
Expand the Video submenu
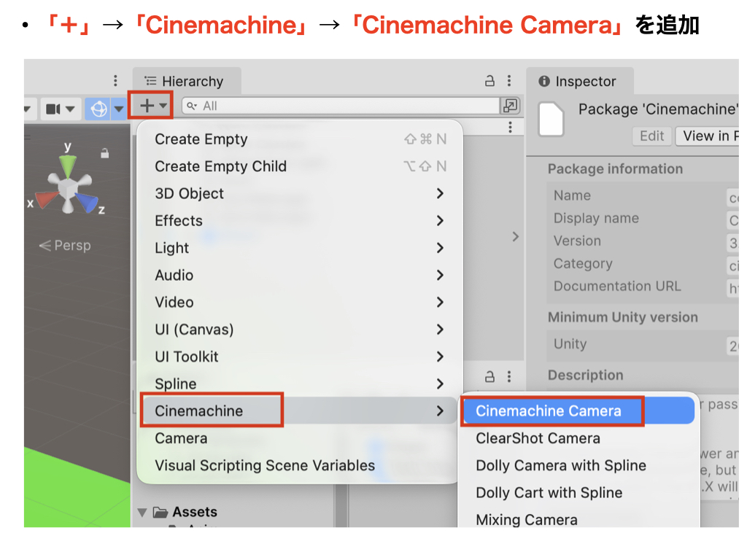300,302
